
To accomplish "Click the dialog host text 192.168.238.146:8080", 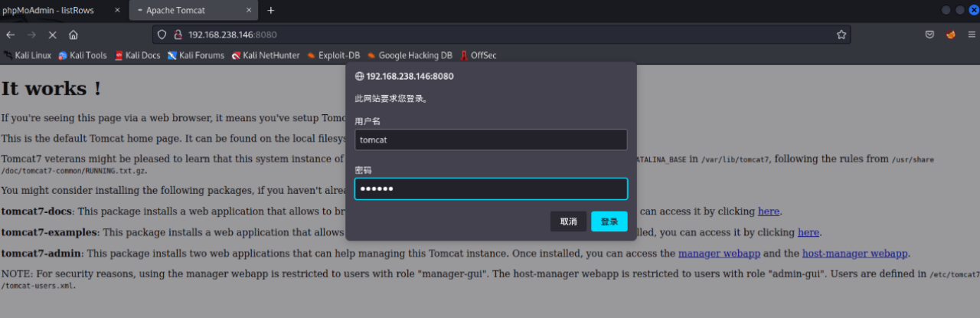I will [x=410, y=77].
